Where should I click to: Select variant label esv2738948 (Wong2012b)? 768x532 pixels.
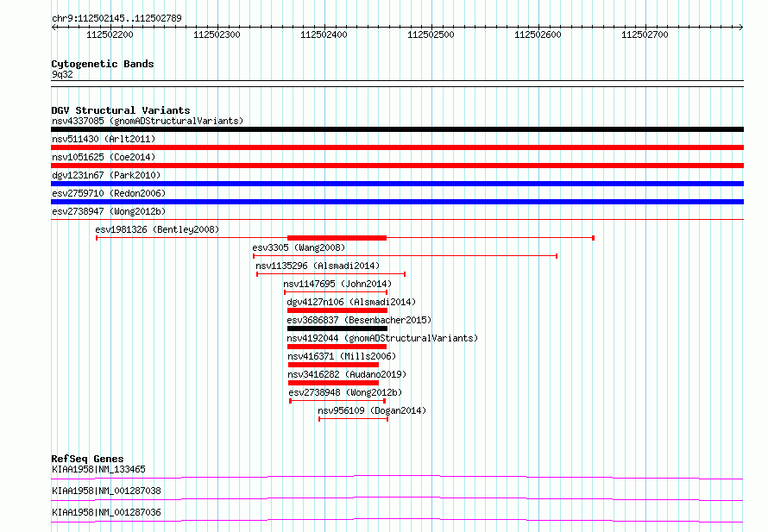pyautogui.click(x=345, y=392)
